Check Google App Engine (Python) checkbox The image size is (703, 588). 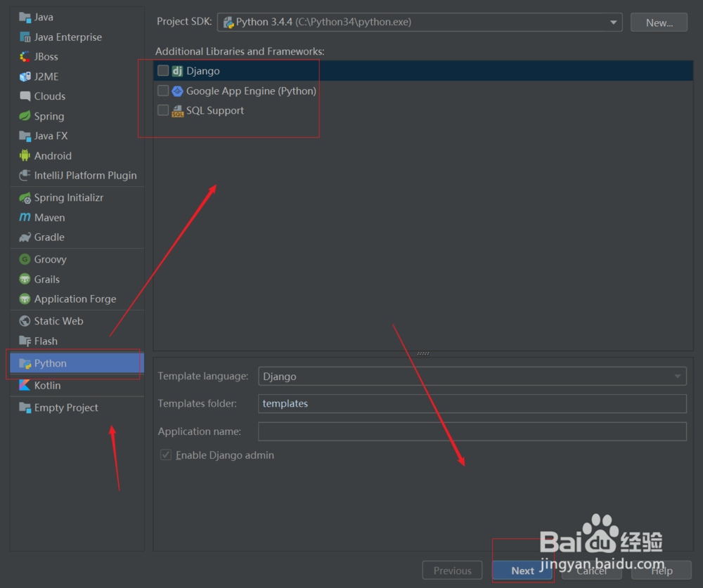[x=163, y=91]
